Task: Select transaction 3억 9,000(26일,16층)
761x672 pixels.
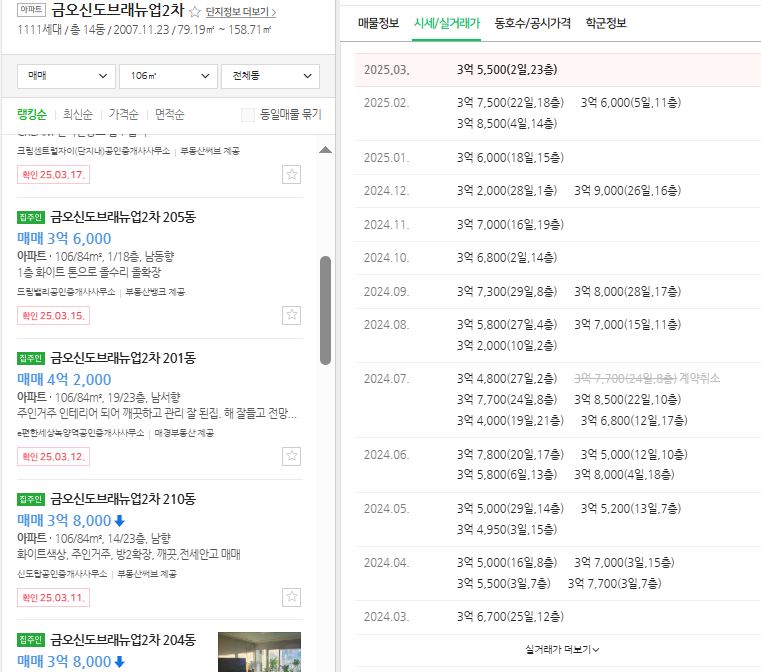Action: point(628,191)
